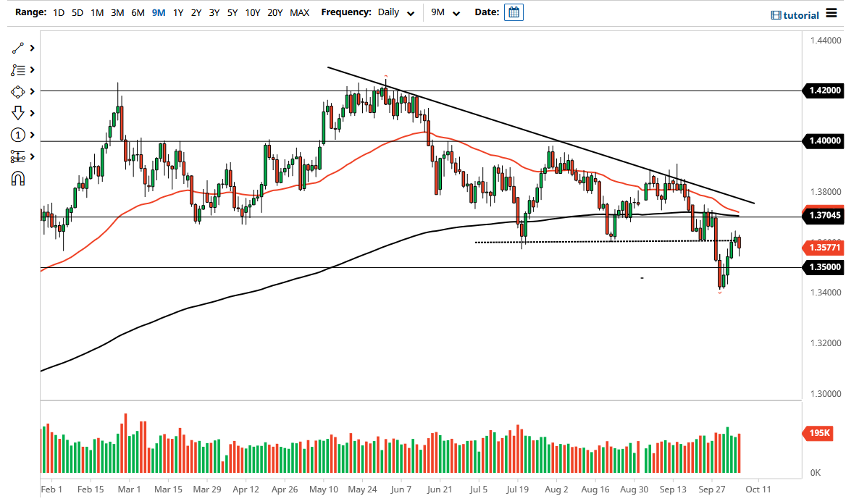Open the Fibonacci retracement tool
Viewport: 846px width, 504px height.
(x=18, y=70)
